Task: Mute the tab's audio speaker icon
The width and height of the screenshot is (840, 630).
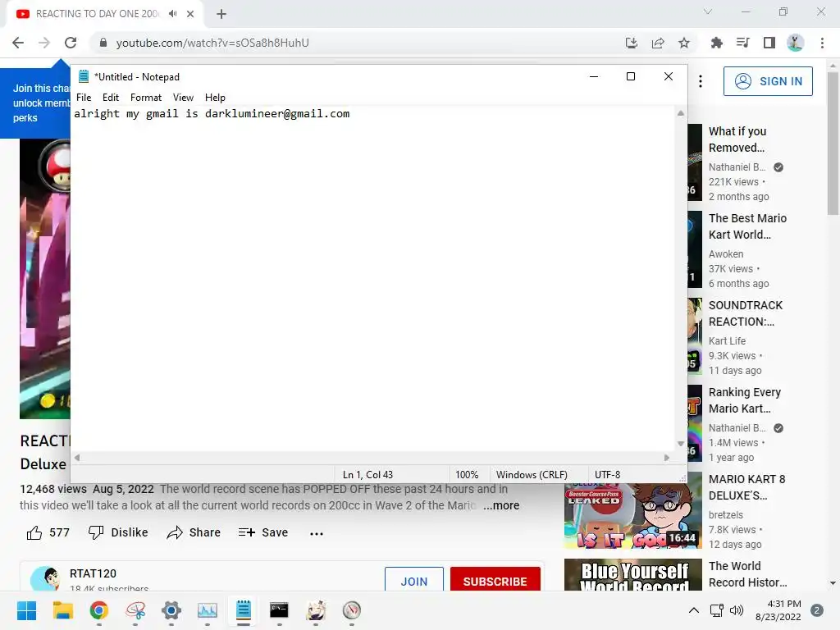Action: pos(172,14)
